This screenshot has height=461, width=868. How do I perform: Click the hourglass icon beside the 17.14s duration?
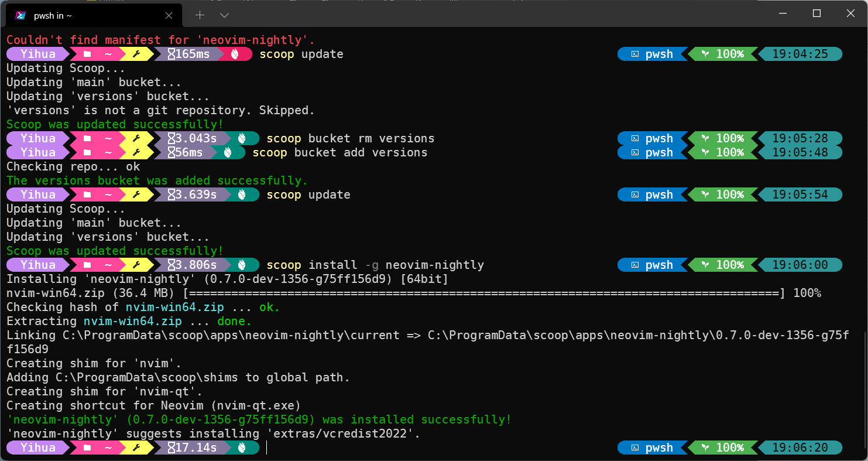point(171,448)
